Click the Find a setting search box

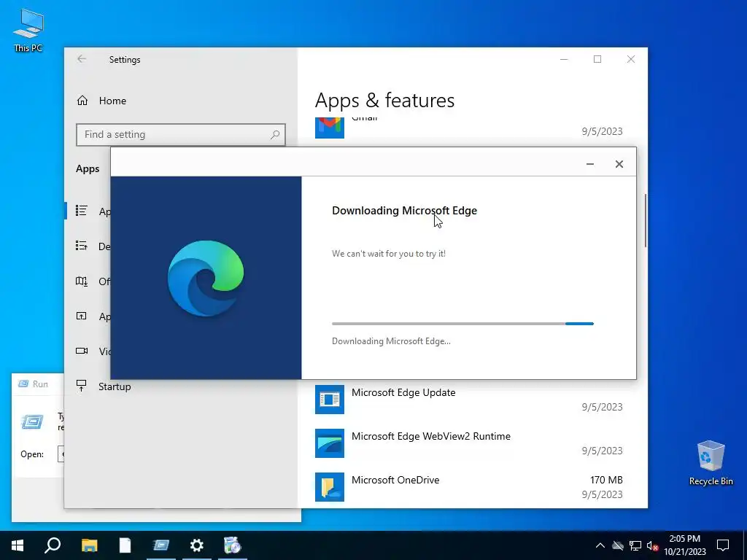coord(181,135)
